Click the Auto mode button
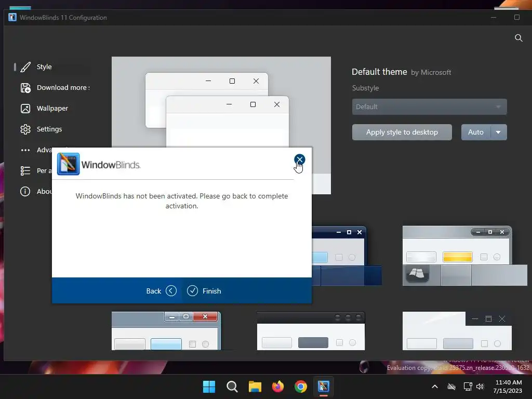Image resolution: width=532 pixels, height=399 pixels. 476,132
